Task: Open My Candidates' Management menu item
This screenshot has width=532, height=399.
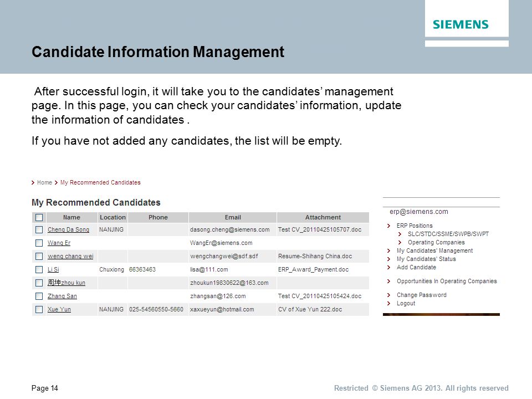Action: (x=434, y=250)
